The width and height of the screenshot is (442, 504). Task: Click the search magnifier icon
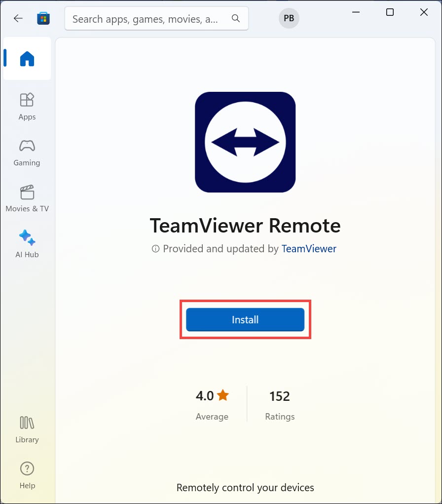(x=235, y=18)
